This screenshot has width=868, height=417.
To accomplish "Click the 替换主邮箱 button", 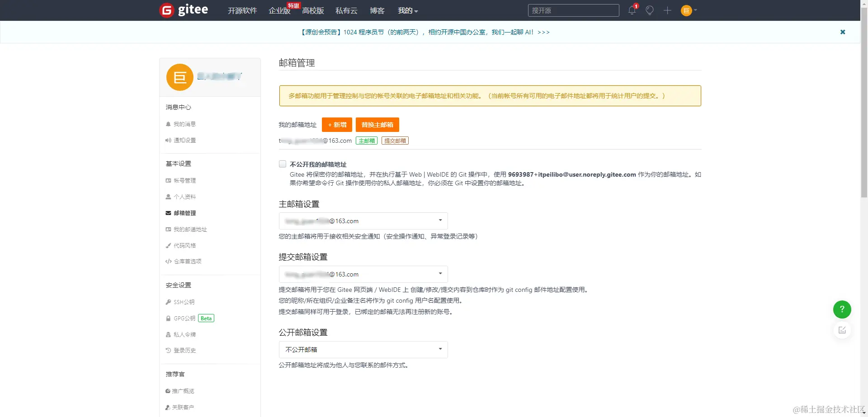I will click(377, 125).
